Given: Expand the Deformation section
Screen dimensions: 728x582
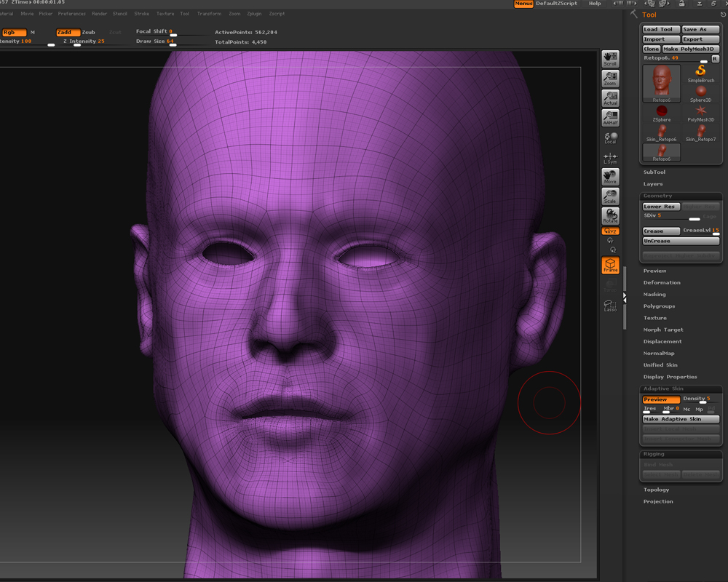Looking at the screenshot, I should [x=662, y=282].
